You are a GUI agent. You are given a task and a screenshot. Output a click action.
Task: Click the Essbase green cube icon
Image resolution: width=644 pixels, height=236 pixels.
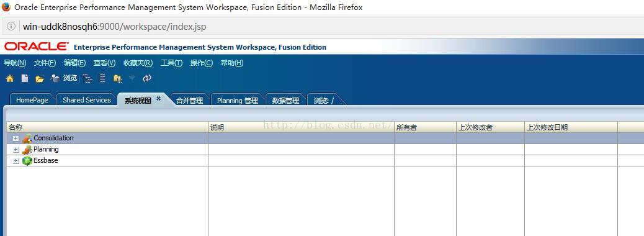[27, 161]
